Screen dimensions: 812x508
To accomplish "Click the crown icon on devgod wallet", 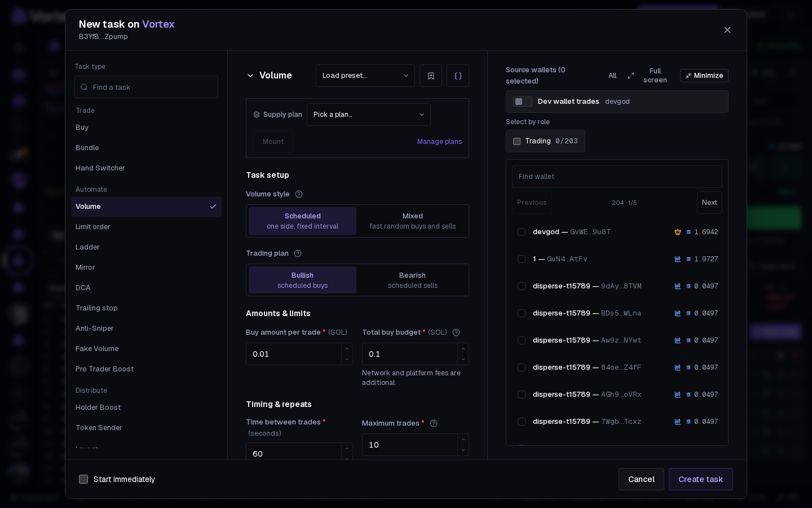I will click(678, 232).
